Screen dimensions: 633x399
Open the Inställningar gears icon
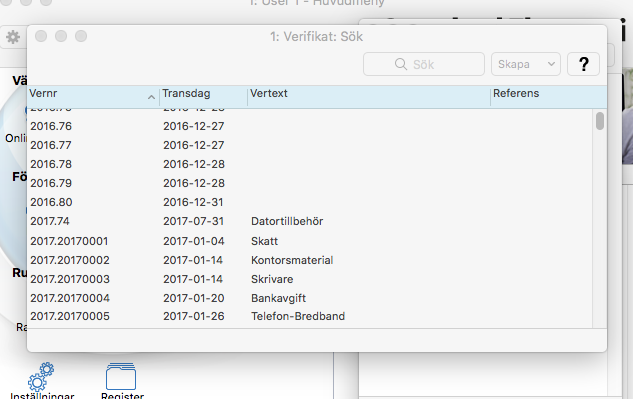[41, 376]
